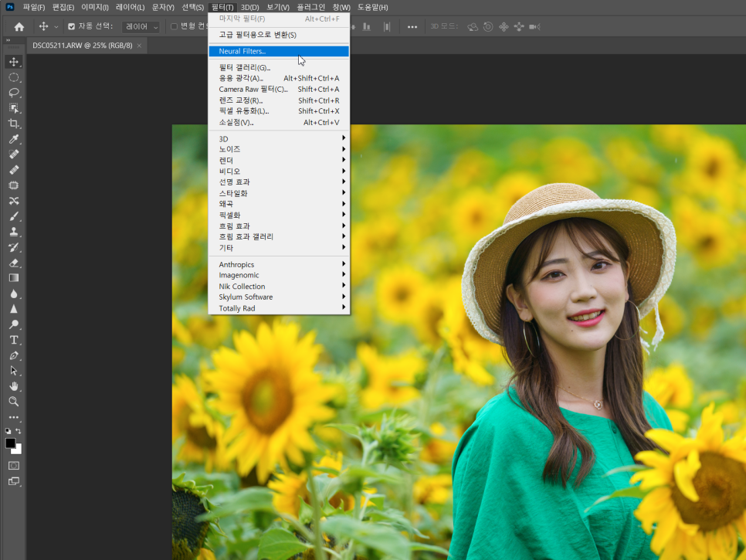Expand the 왜곡 submenu
The height and width of the screenshot is (560, 746).
pyautogui.click(x=279, y=204)
